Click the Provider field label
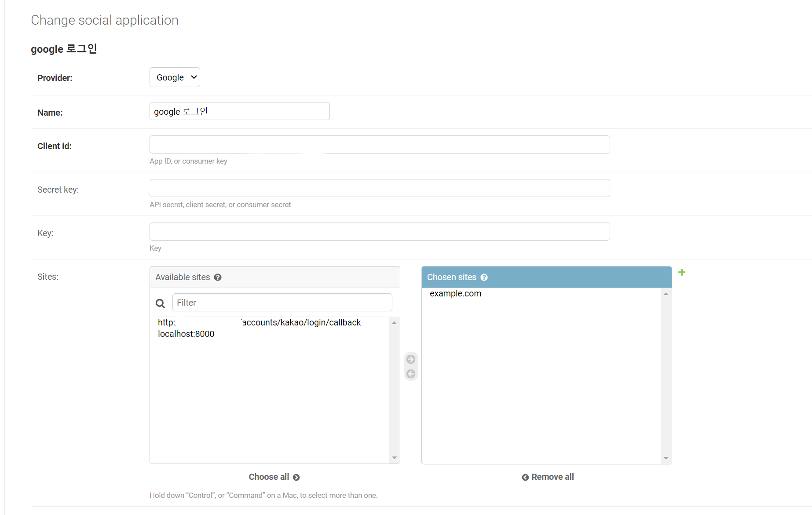Viewport: 812px width, 515px height. click(55, 78)
